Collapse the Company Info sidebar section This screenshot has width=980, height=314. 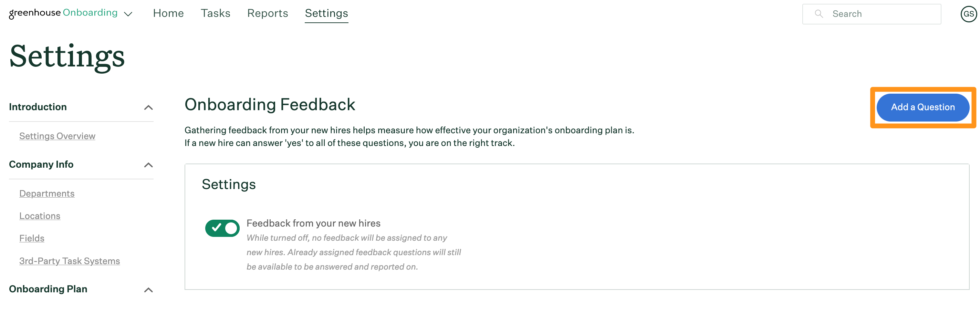point(148,165)
